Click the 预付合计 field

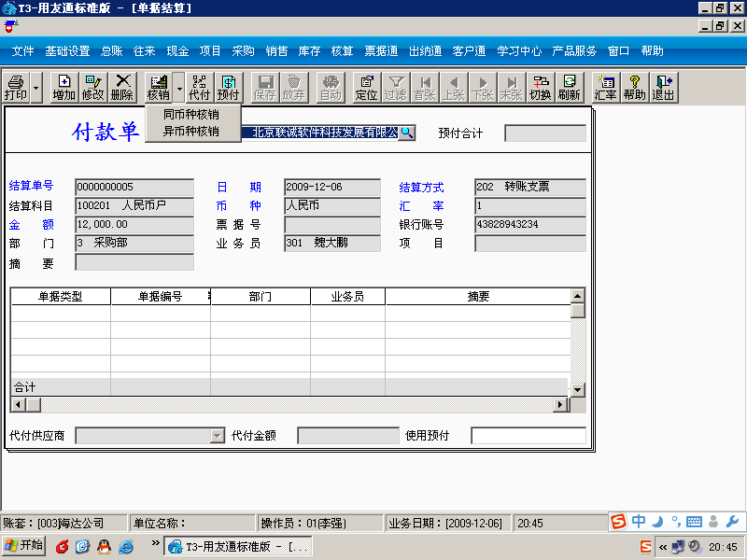tap(545, 133)
